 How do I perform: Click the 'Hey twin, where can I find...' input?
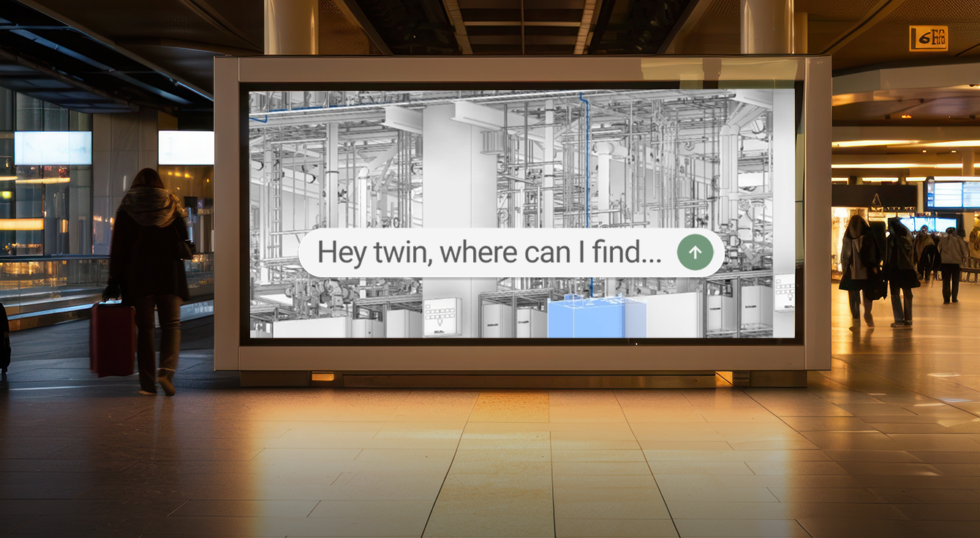tap(511, 253)
